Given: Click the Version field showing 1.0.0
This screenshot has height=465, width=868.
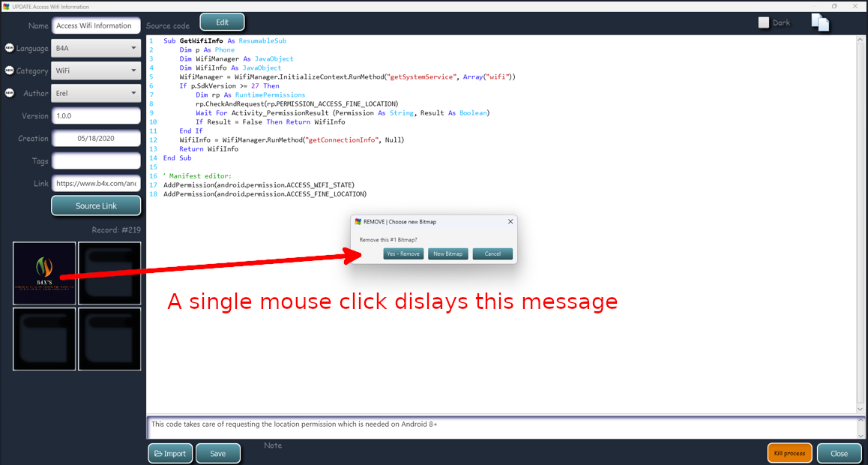Looking at the screenshot, I should click(96, 116).
